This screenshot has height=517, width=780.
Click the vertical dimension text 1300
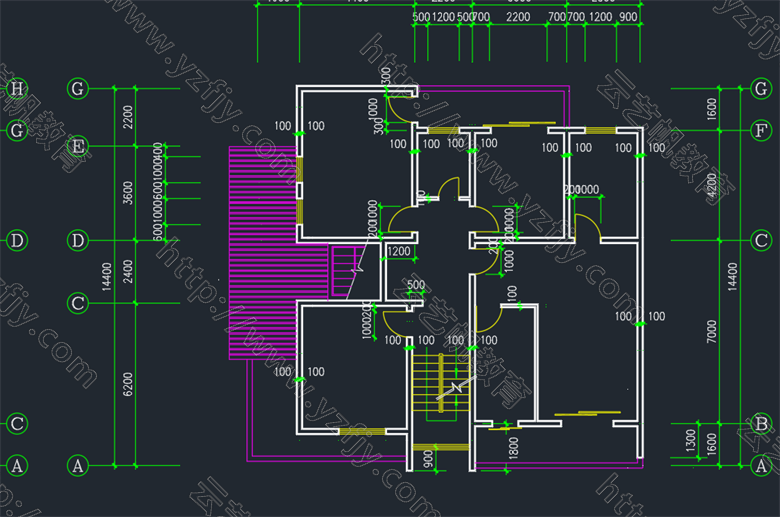pyautogui.click(x=690, y=441)
